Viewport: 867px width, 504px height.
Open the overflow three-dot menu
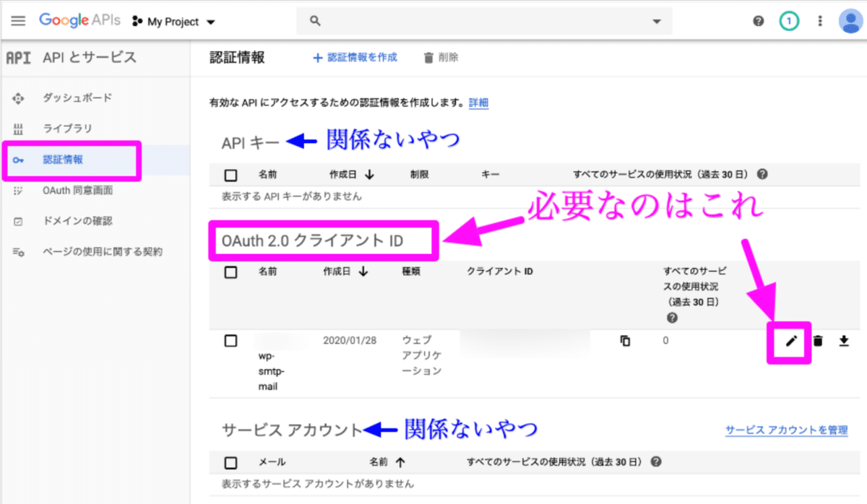[820, 21]
